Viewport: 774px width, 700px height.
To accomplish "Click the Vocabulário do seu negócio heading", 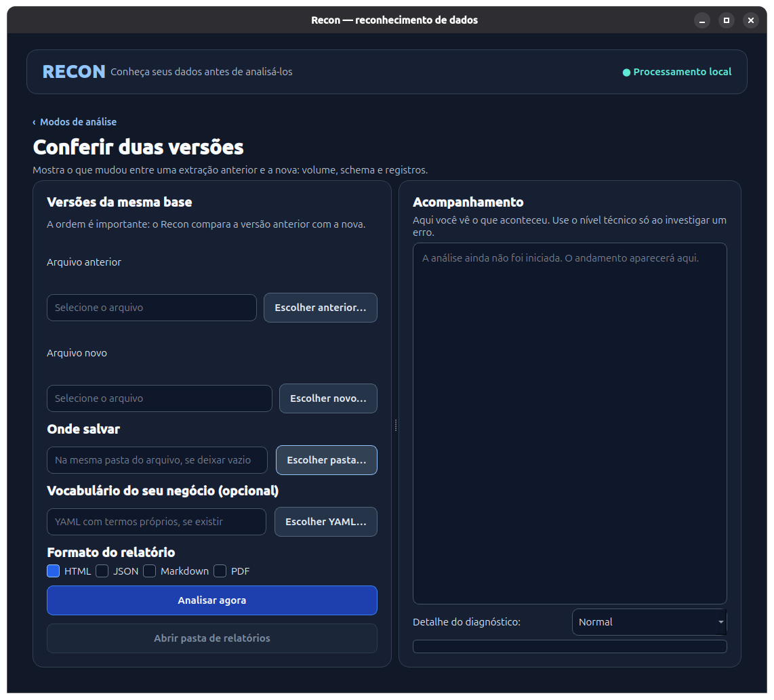I will click(163, 491).
